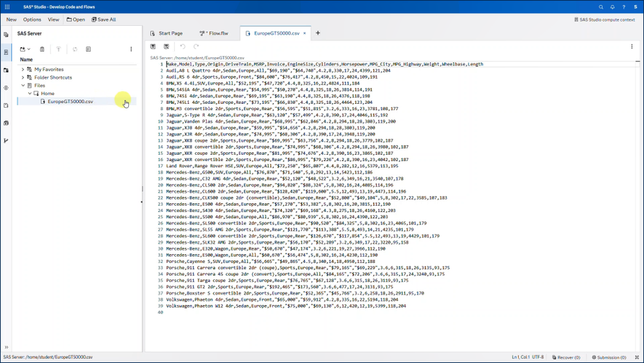Click Recover (0) in status bar
The image size is (644, 363).
click(566, 357)
